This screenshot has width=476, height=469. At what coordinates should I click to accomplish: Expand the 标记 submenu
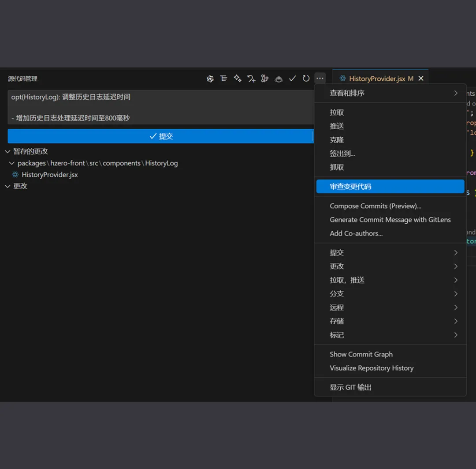[390, 335]
